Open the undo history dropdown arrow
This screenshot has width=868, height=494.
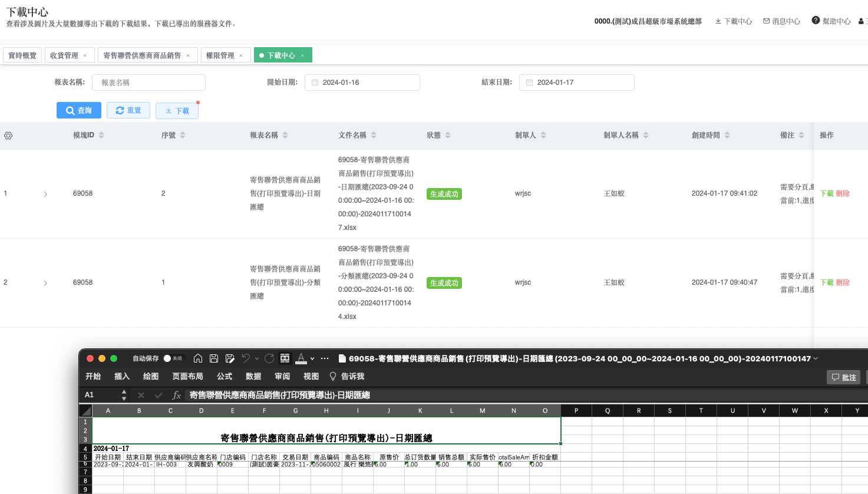[257, 359]
